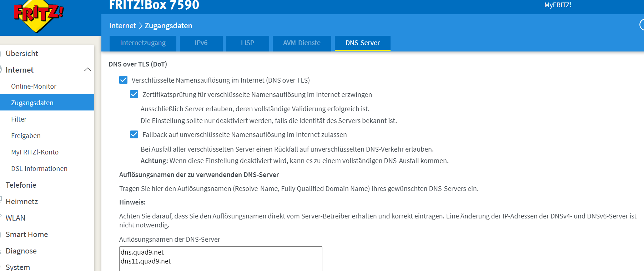
Task: Open MyFRITZ! in the header
Action: 558,5
